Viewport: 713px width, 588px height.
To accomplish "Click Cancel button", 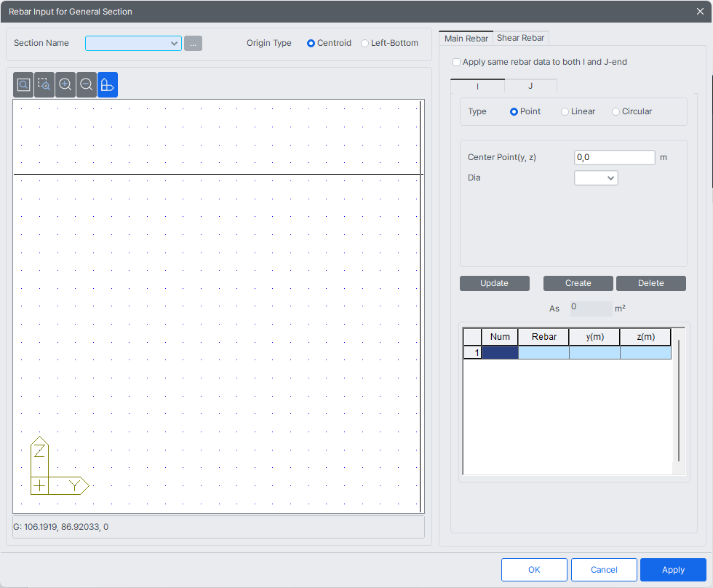I will (604, 570).
